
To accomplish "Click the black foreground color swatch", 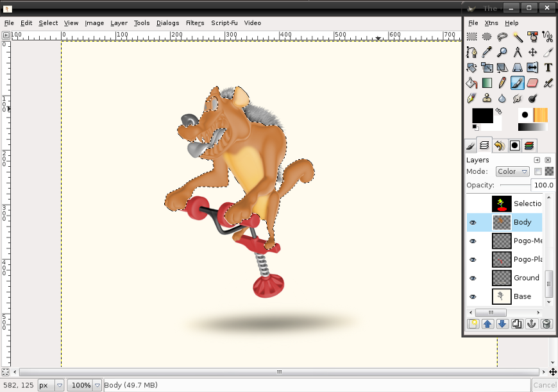I will [x=482, y=115].
